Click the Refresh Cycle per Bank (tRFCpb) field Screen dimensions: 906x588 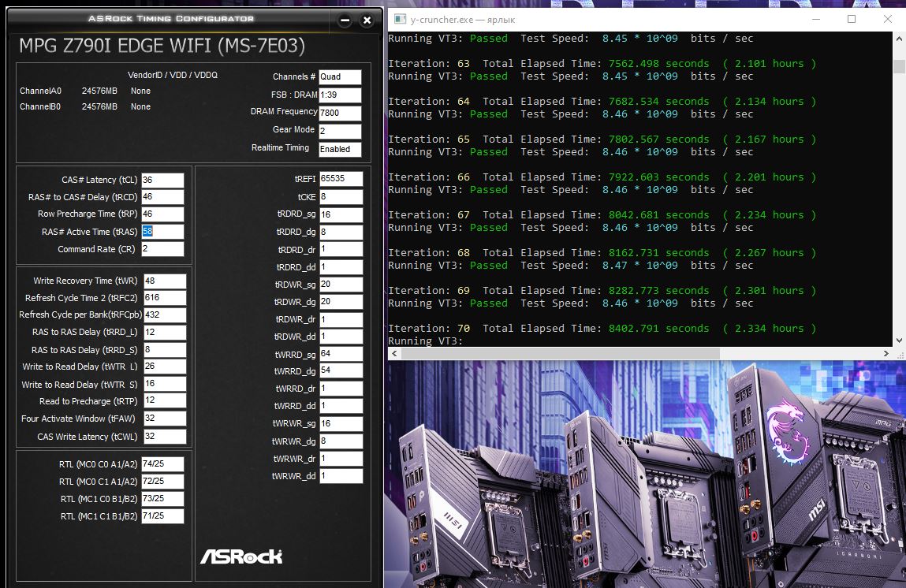coord(165,314)
